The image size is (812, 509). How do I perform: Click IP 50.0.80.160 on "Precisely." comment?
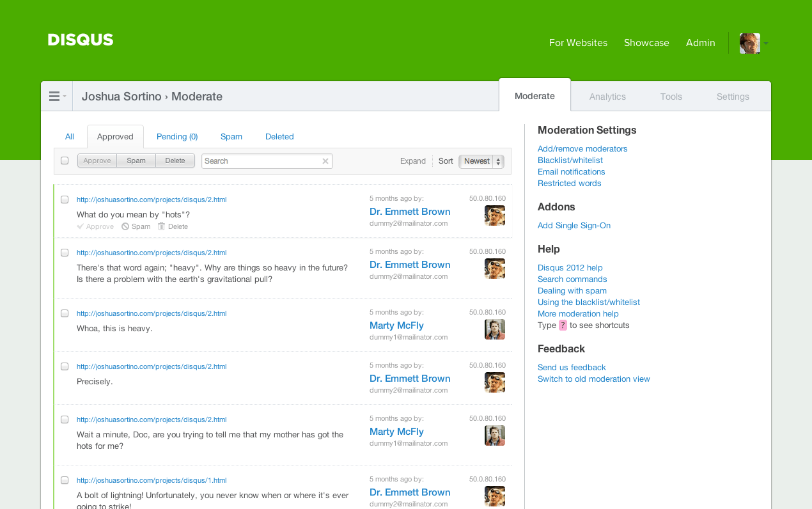click(487, 365)
